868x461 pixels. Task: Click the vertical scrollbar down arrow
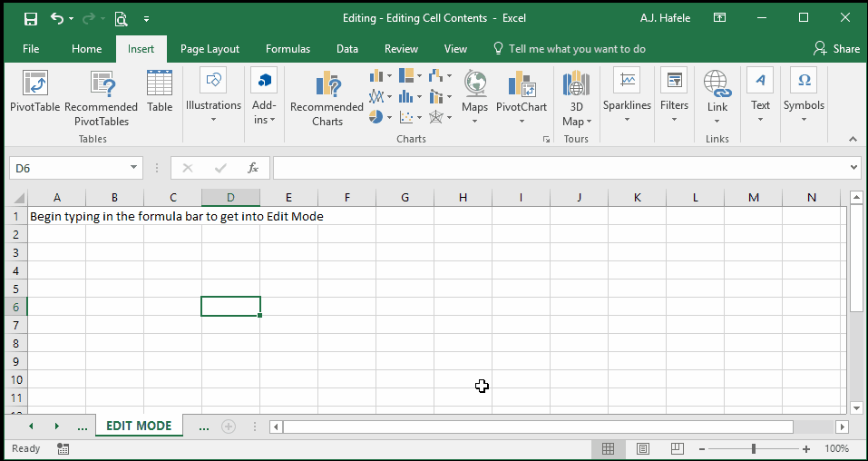856,408
